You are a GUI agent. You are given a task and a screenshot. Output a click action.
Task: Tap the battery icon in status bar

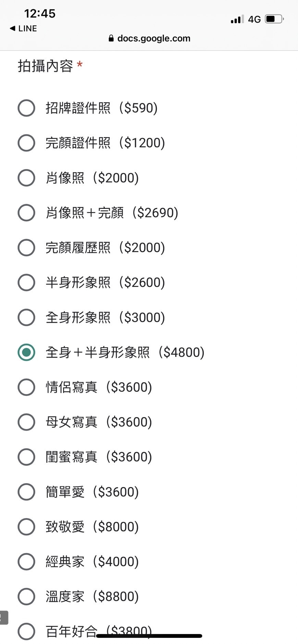[x=275, y=19]
